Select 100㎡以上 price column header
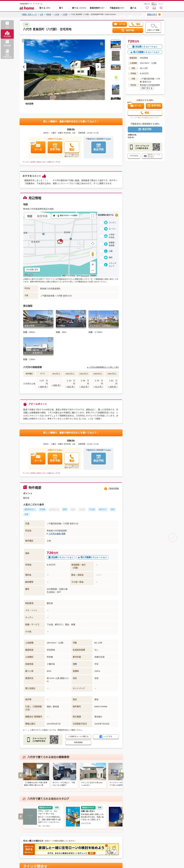The image size is (184, 868). (x=70, y=374)
